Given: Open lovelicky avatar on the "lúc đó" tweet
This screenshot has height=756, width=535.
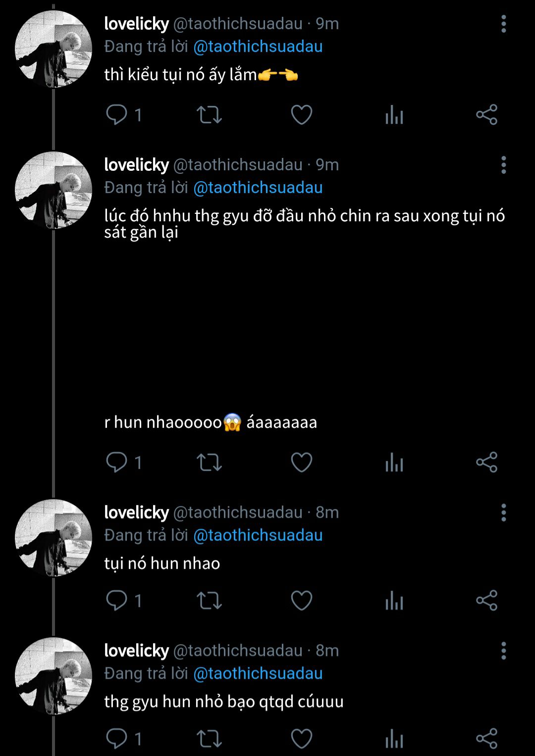Looking at the screenshot, I should tap(53, 190).
